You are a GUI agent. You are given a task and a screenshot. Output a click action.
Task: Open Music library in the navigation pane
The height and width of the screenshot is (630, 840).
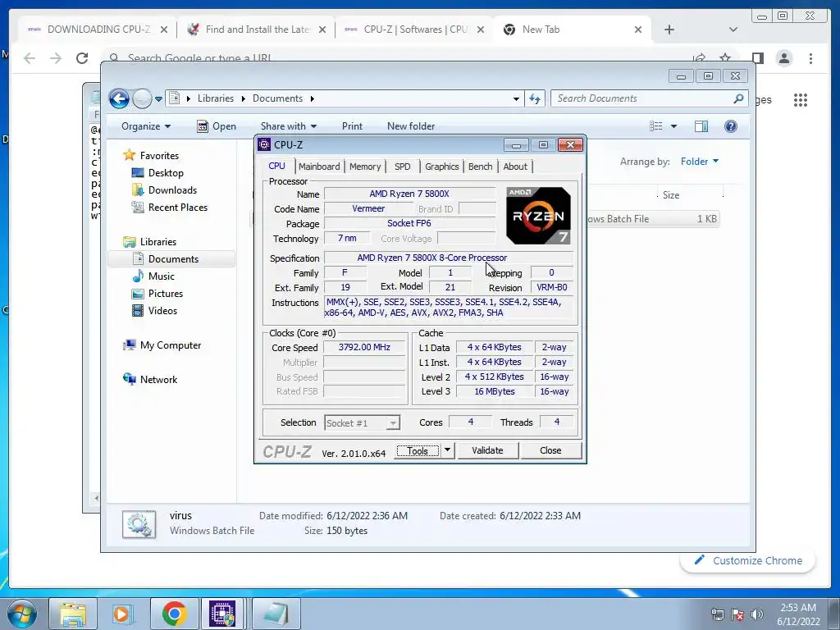162,276
